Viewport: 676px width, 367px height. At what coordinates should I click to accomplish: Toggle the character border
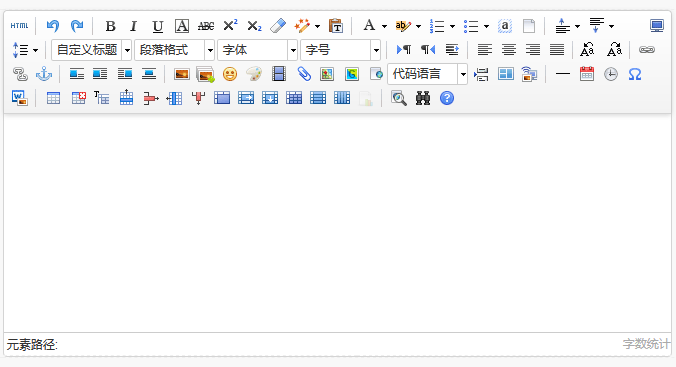(x=182, y=26)
